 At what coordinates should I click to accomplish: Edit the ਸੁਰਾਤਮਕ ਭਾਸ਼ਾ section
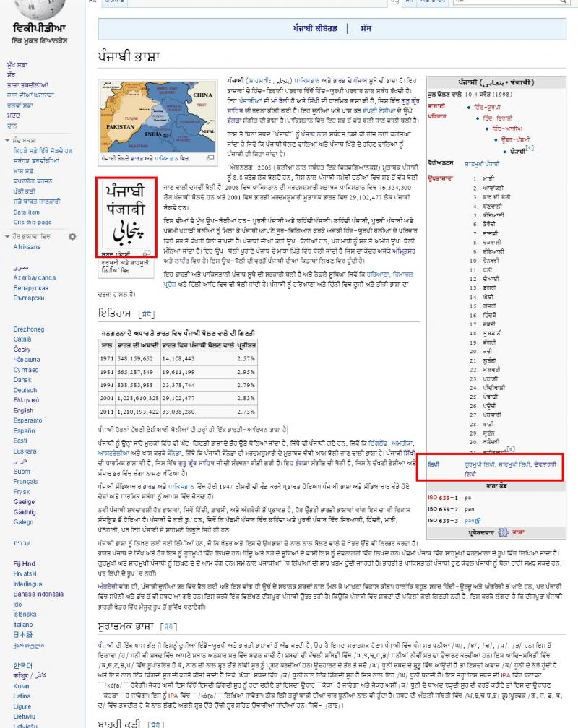pos(168,627)
